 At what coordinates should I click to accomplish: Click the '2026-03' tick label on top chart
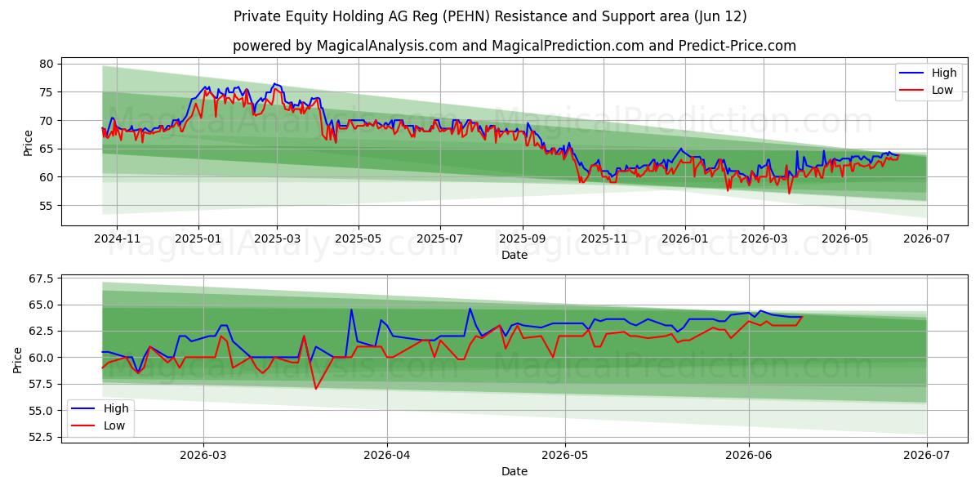click(764, 238)
